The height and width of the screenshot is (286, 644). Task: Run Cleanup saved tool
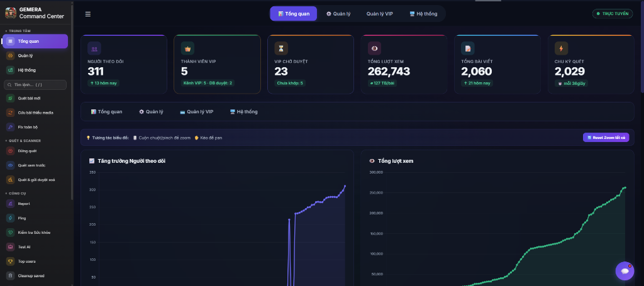tap(35, 276)
